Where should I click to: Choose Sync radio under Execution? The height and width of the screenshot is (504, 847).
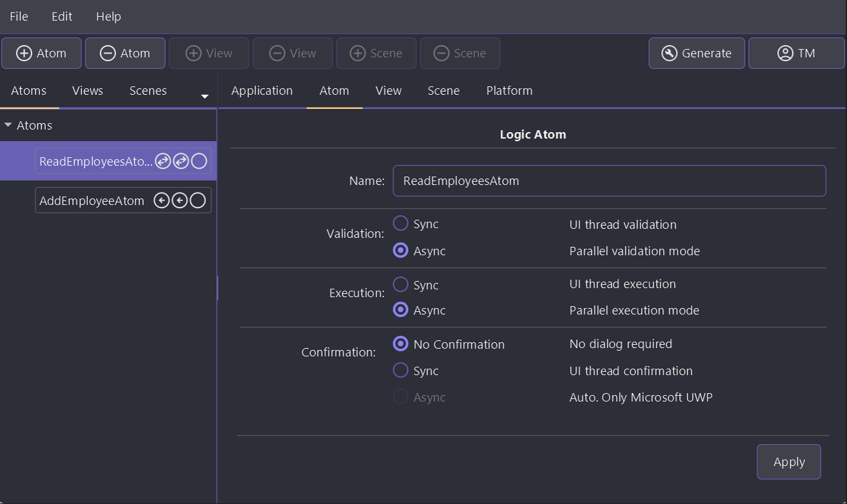click(x=401, y=284)
